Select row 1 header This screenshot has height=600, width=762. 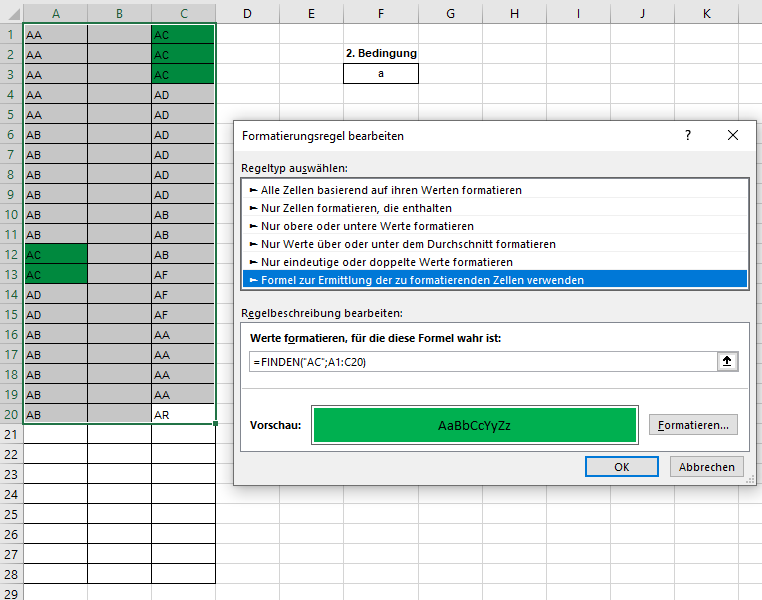pos(11,34)
